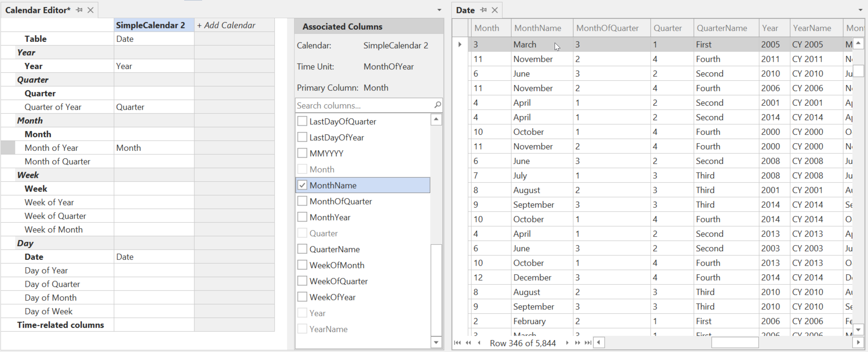Open the Date panel dropdown
868x352 pixels.
click(x=860, y=10)
